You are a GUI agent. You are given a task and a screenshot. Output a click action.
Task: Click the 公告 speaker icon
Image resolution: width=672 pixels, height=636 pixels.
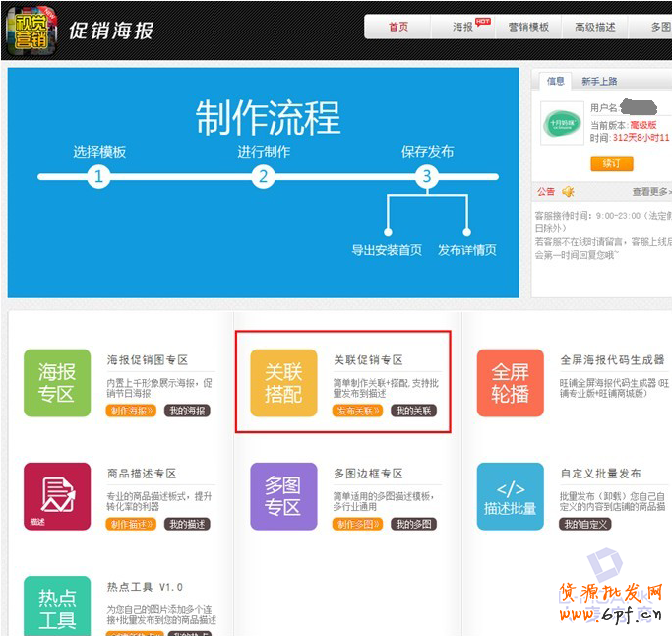(x=568, y=191)
